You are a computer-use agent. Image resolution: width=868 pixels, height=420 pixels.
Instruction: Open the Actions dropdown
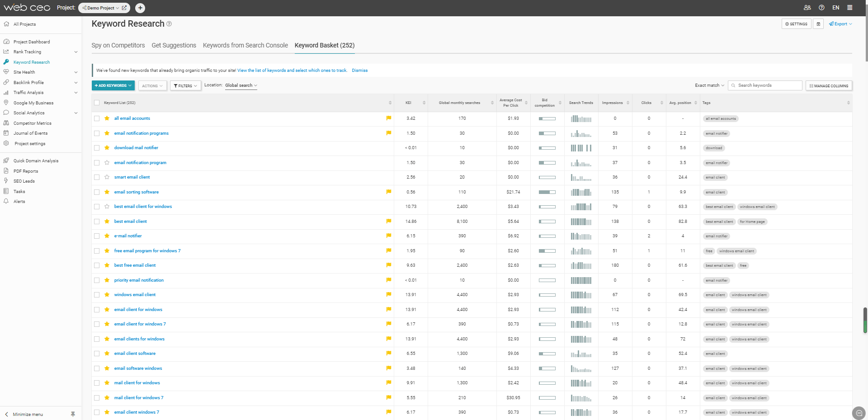[x=152, y=85]
